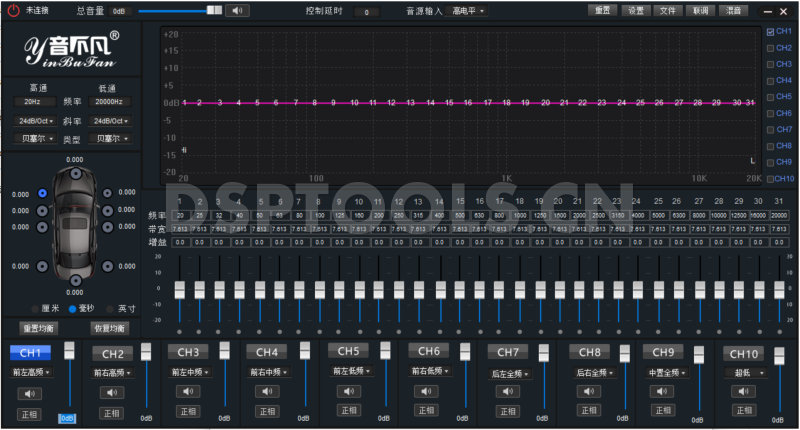Screen dimensions: 800x430
Task: Select 英寸 unit radio button
Action: 110,309
